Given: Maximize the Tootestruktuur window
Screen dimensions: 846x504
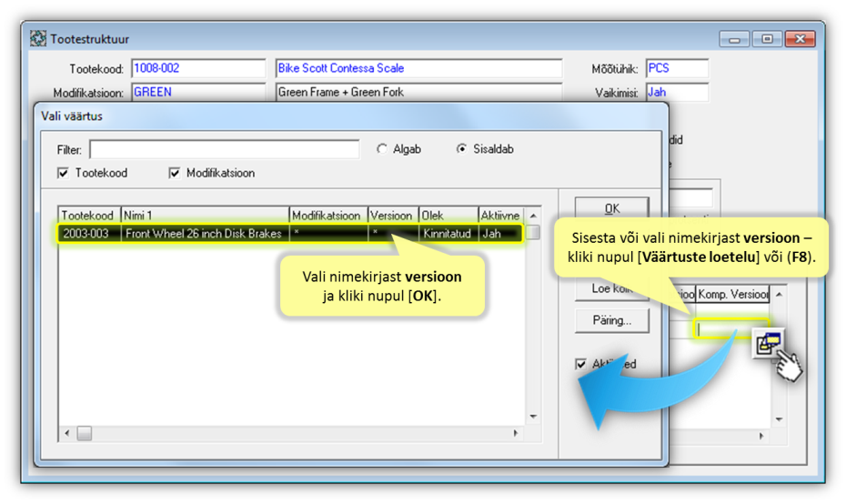Looking at the screenshot, I should (767, 39).
